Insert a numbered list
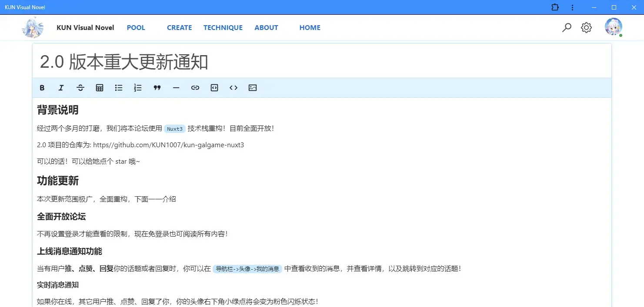Viewport: 644px width, 307px height. pyautogui.click(x=138, y=88)
